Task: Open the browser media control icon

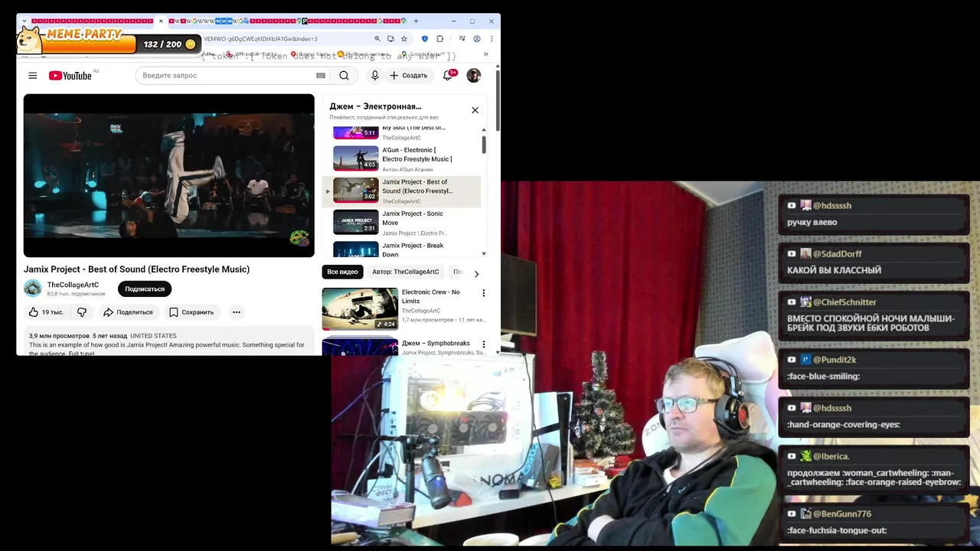Action: pyautogui.click(x=462, y=38)
